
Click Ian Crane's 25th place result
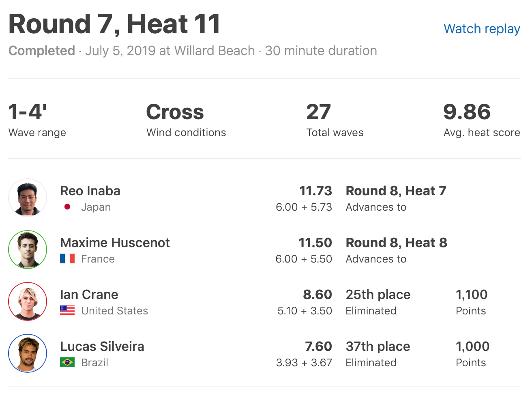[378, 295]
